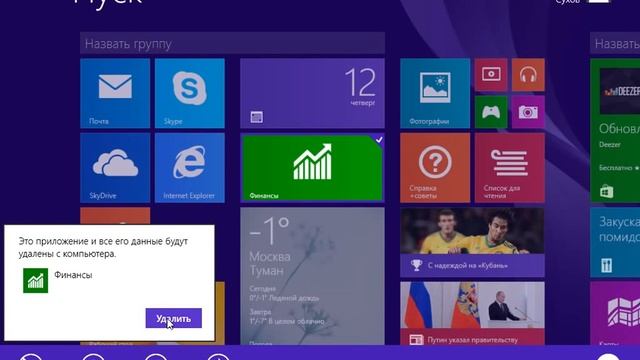Open news tile Путин указал правительству

pos(472,313)
